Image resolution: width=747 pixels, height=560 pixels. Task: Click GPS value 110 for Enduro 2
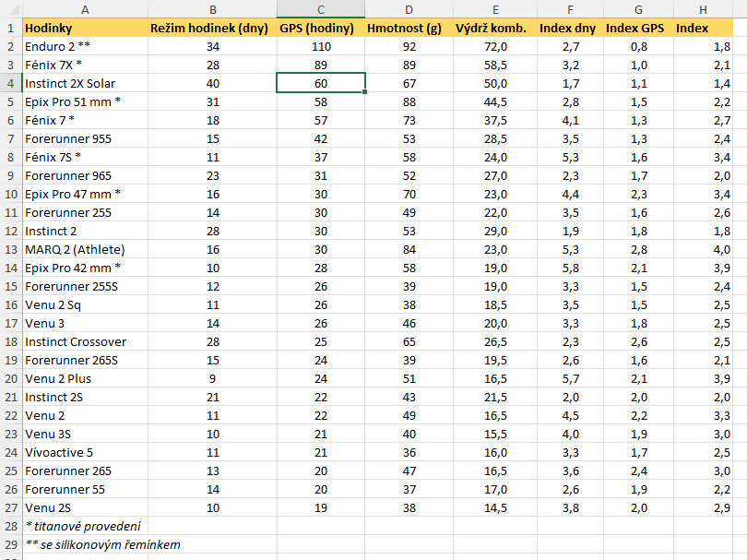(321, 47)
